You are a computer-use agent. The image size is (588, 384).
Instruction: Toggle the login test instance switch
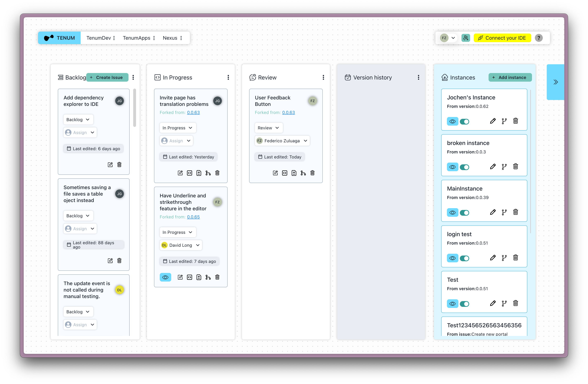tap(465, 258)
